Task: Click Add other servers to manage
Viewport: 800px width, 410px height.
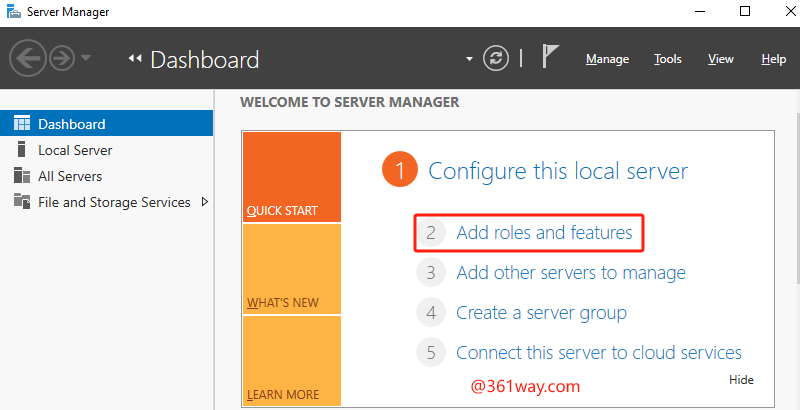Action: pyautogui.click(x=570, y=272)
